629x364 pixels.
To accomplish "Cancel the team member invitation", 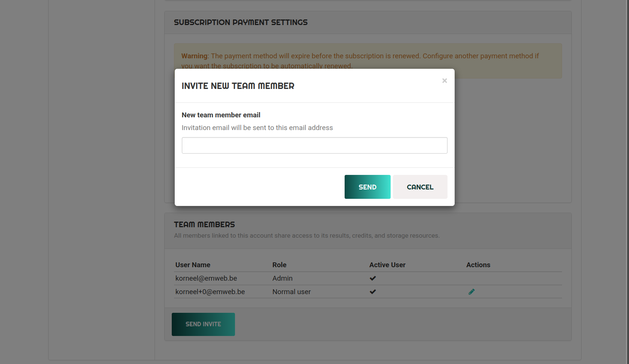I will [x=420, y=187].
